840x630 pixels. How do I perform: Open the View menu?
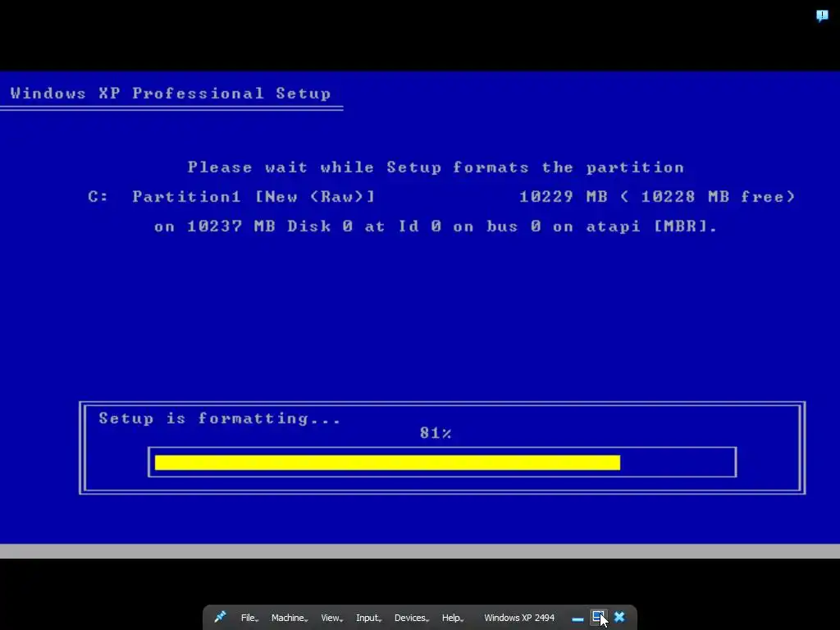pyautogui.click(x=331, y=618)
